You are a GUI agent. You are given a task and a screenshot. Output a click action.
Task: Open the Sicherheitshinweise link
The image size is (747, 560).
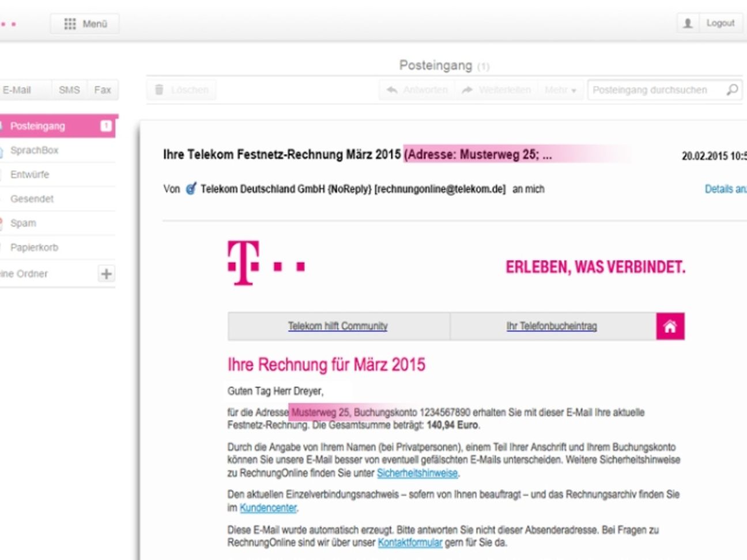tap(417, 473)
